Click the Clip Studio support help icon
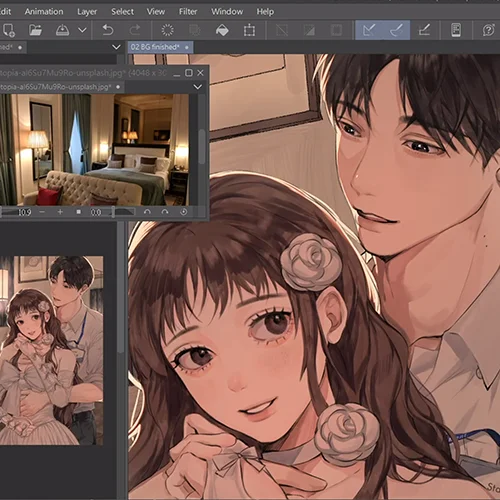This screenshot has height=500, width=500. click(488, 30)
